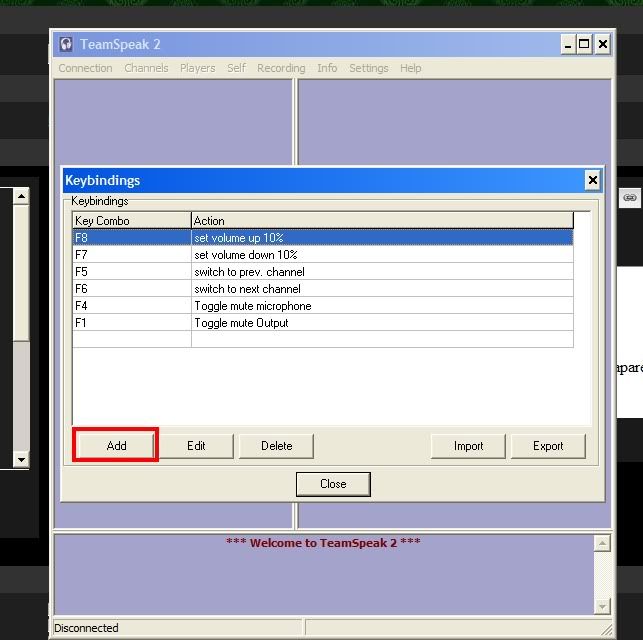Screen dimensions: 643x640
Task: Click the message log scroll down arrow
Action: [602, 606]
